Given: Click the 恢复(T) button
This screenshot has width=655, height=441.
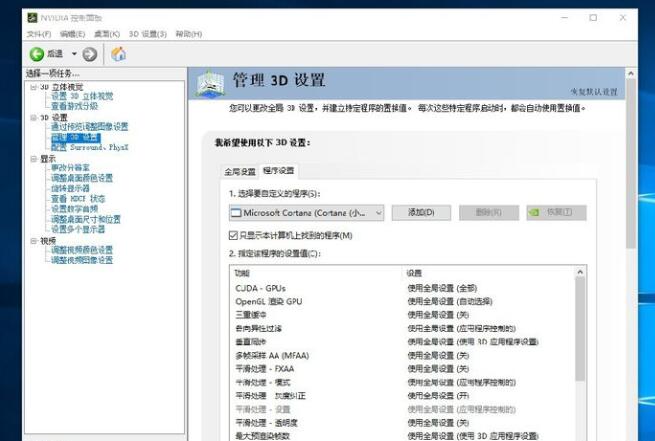Looking at the screenshot, I should pos(556,213).
